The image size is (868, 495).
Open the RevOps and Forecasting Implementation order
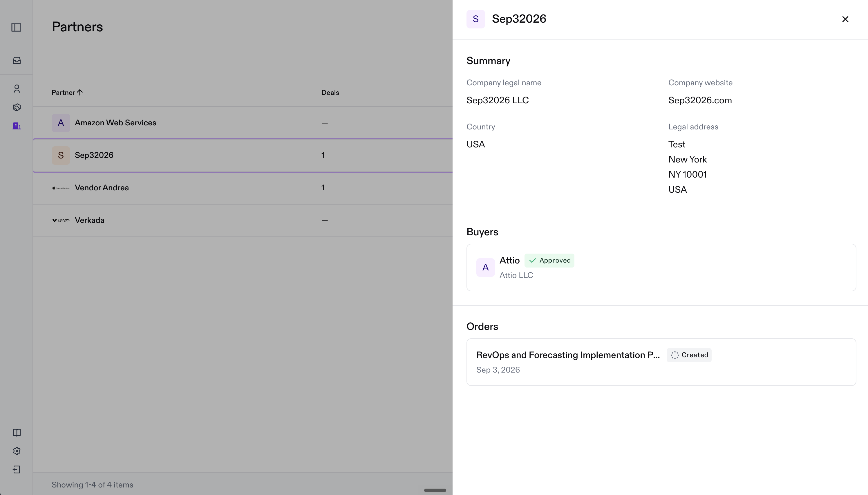(661, 362)
